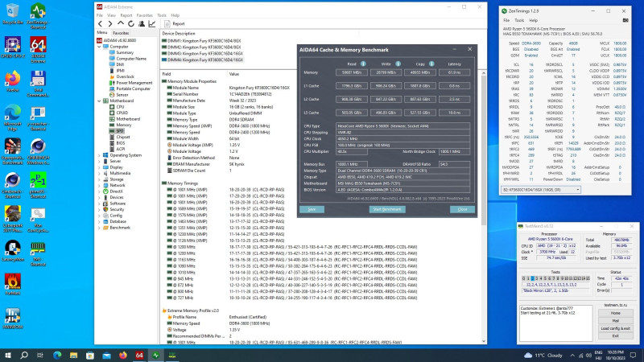The width and height of the screenshot is (644, 362).
Task: Expand the Storage tree node
Action: pyautogui.click(x=99, y=179)
